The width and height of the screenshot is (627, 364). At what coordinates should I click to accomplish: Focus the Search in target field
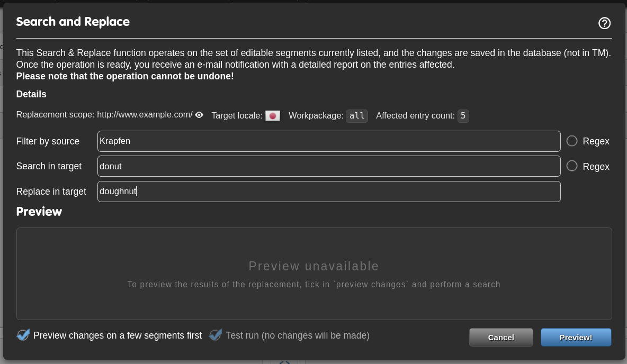329,166
